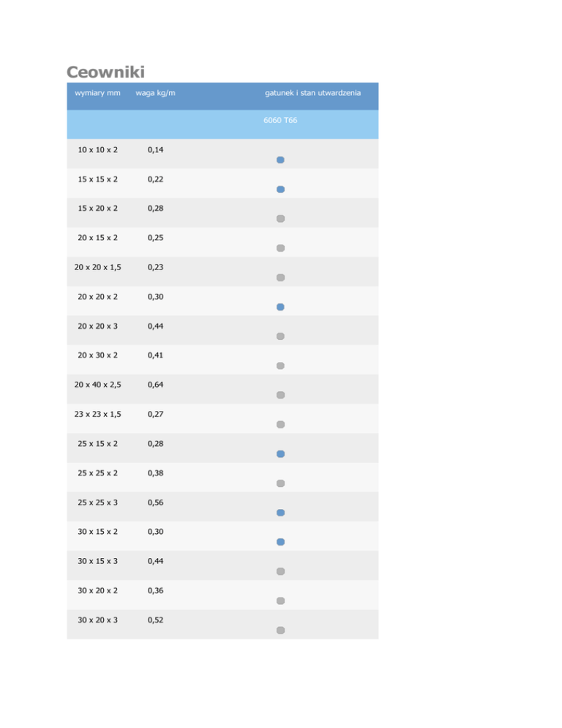Click the weight value 0,38
Screen dimensions: 562x728
tap(154, 473)
